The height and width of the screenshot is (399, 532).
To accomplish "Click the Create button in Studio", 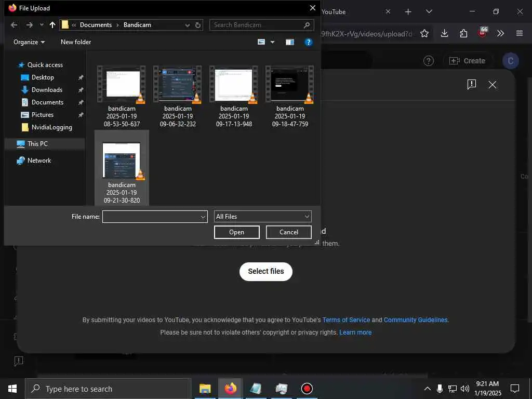I will [x=467, y=61].
